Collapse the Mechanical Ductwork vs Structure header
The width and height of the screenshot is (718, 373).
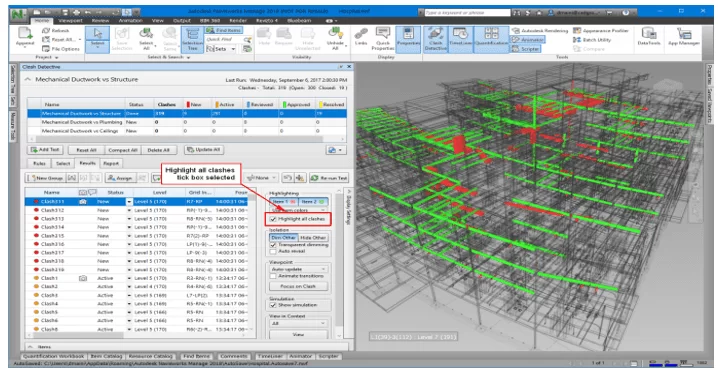(28, 80)
